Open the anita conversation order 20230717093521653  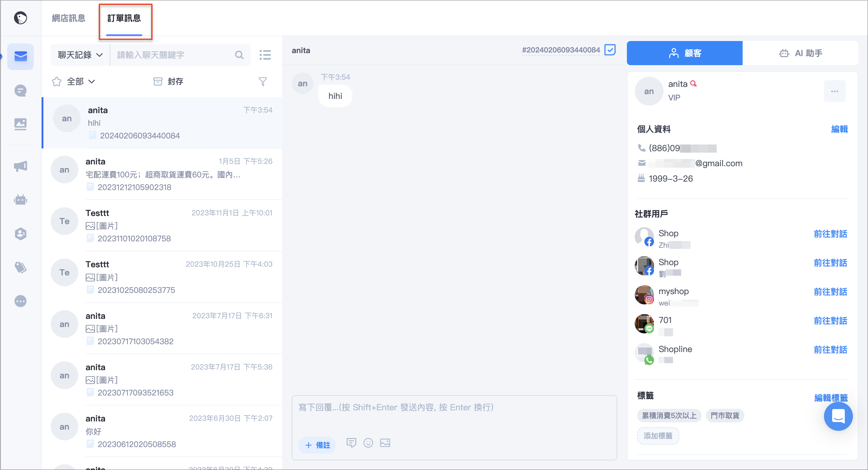point(162,379)
